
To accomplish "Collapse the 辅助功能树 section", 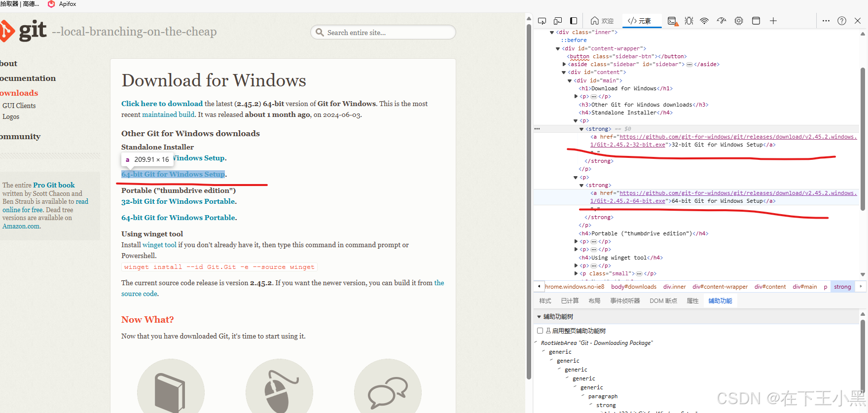I will coord(539,317).
